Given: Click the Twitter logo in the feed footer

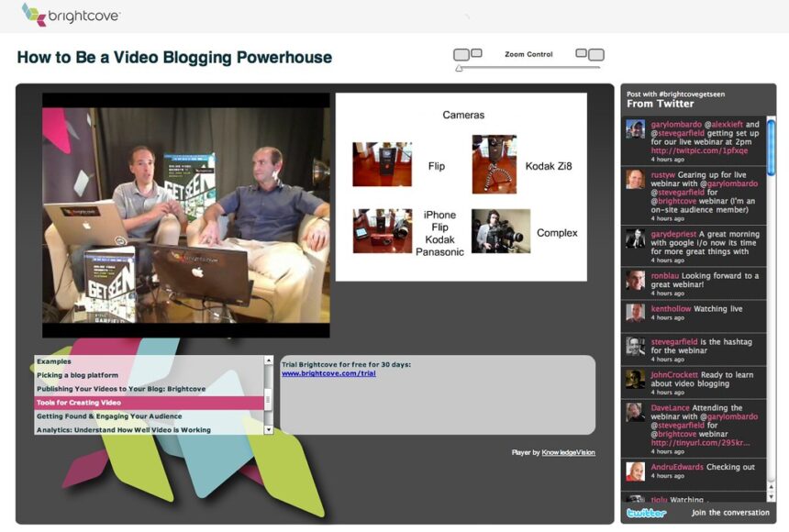Looking at the screenshot, I should pos(647,513).
